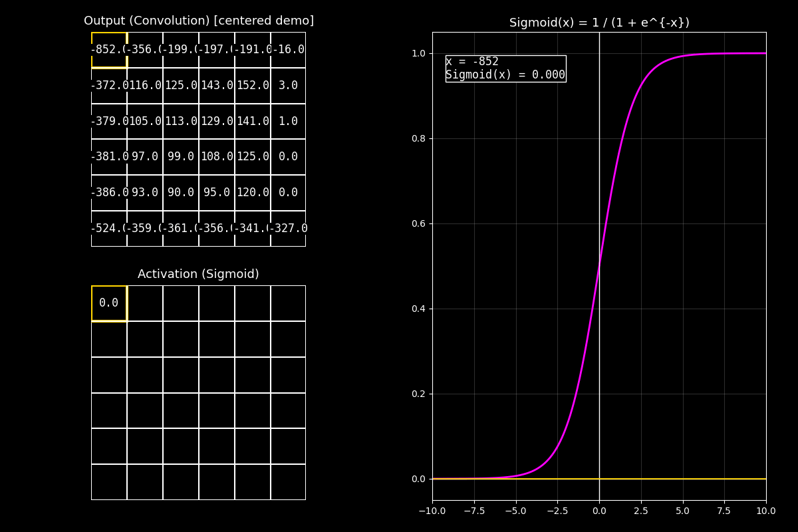
Task: Pick the -16.0 cell in Output grid
Action: (288, 50)
